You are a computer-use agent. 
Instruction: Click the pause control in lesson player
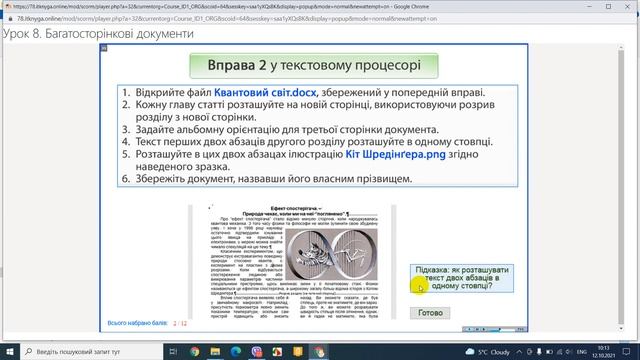[x=476, y=329]
